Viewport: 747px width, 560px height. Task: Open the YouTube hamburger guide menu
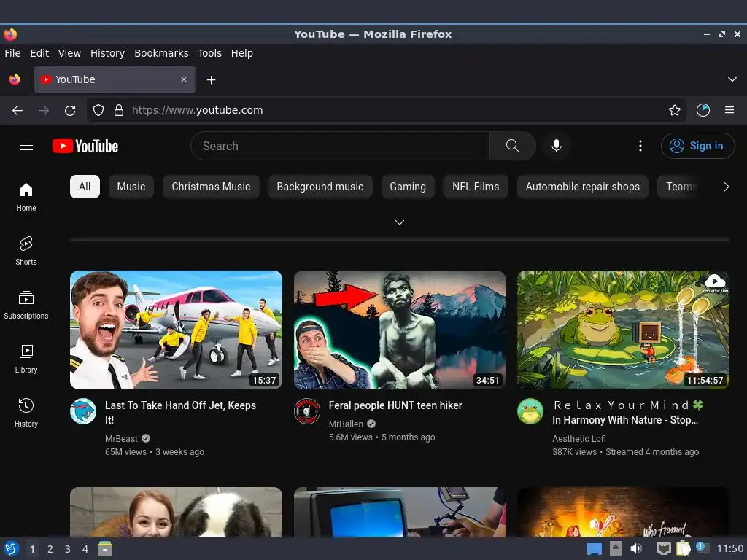[26, 146]
